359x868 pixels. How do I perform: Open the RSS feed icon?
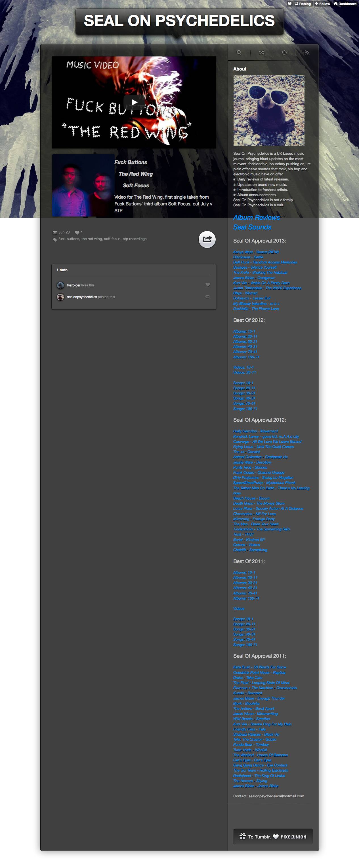click(x=307, y=52)
